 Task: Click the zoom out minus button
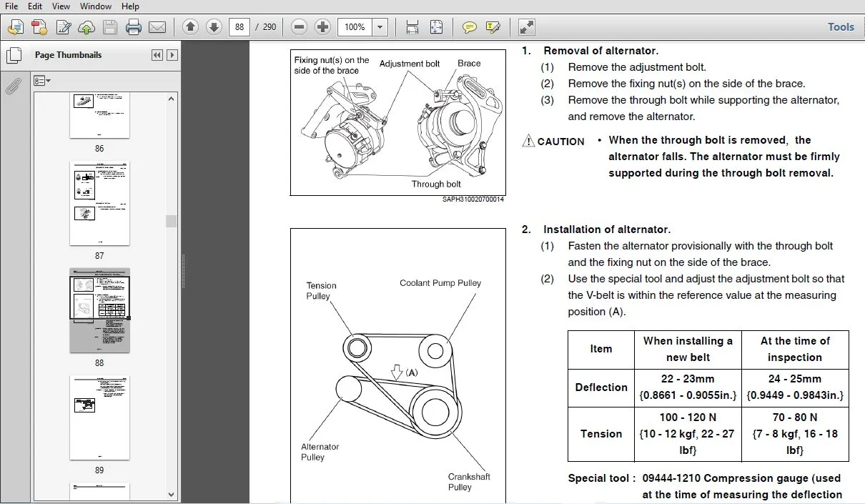[x=300, y=27]
